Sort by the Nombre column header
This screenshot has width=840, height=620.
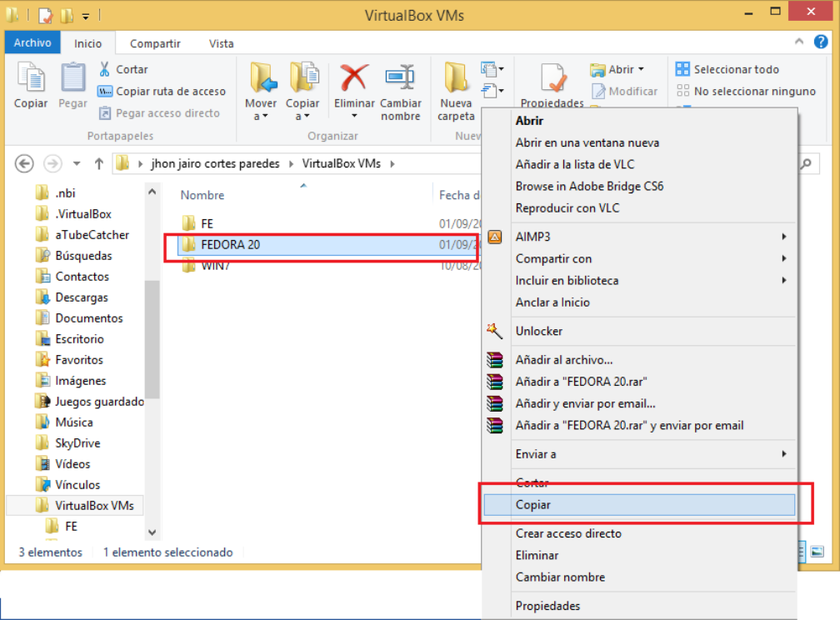click(x=202, y=195)
